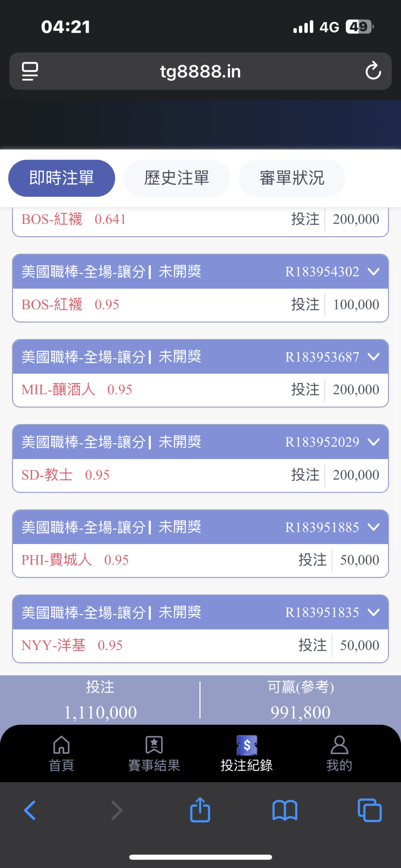
Task: Expand bet R183952029 details
Action: click(x=374, y=442)
